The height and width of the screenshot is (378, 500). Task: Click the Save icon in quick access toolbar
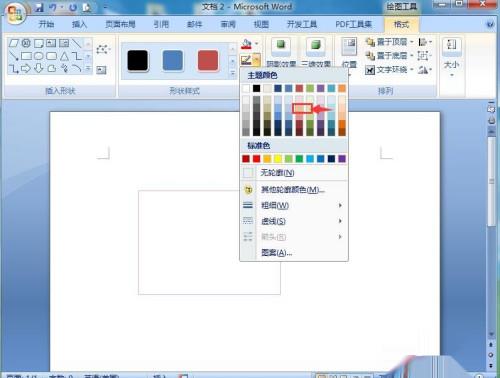point(40,7)
